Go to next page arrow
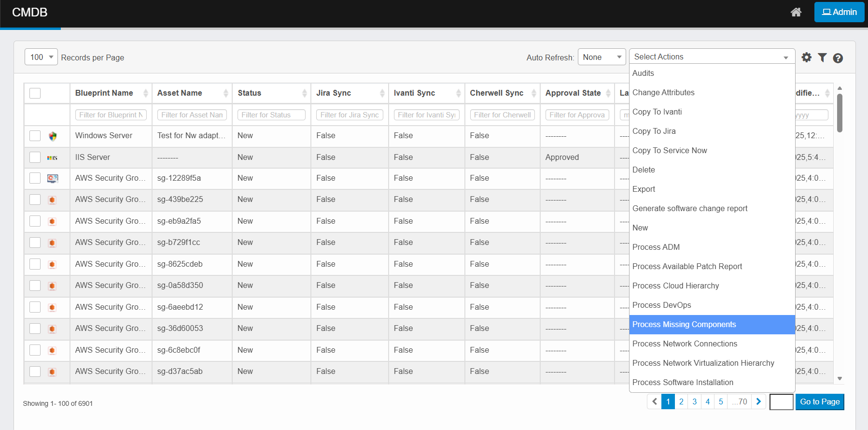Image resolution: width=868 pixels, height=430 pixels. point(758,401)
